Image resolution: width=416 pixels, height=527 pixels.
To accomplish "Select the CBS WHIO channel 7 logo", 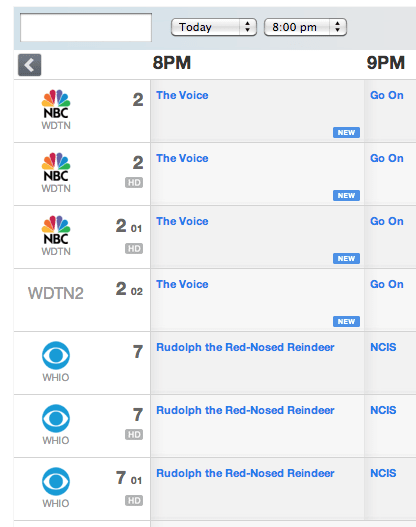I will (56, 362).
